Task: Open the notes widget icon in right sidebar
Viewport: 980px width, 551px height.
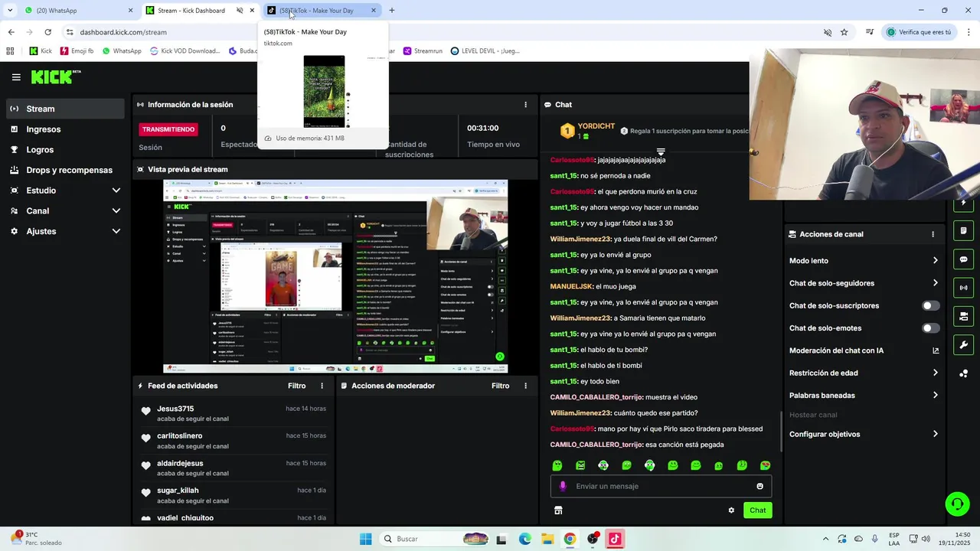Action: 963,230
